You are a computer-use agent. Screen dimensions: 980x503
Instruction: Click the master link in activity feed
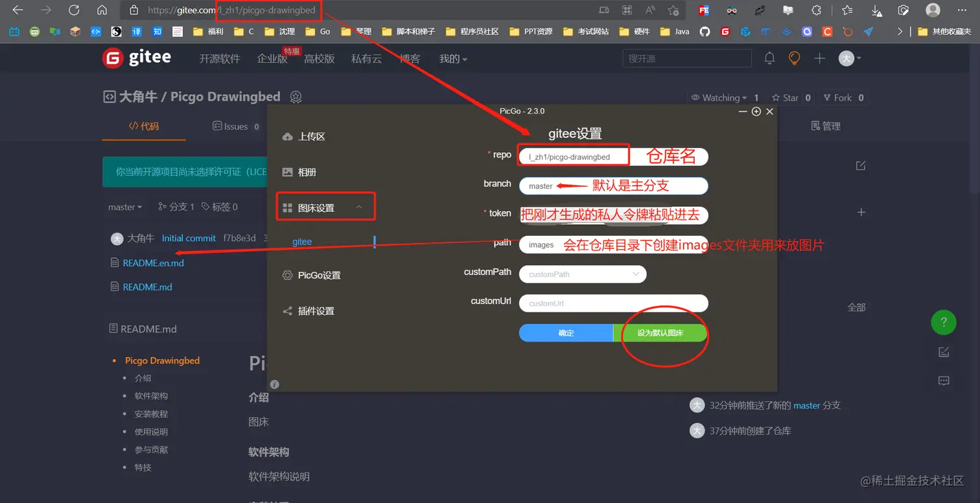[x=807, y=405]
